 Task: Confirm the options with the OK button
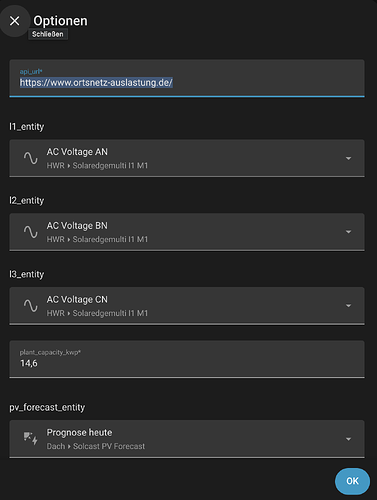coord(352,481)
